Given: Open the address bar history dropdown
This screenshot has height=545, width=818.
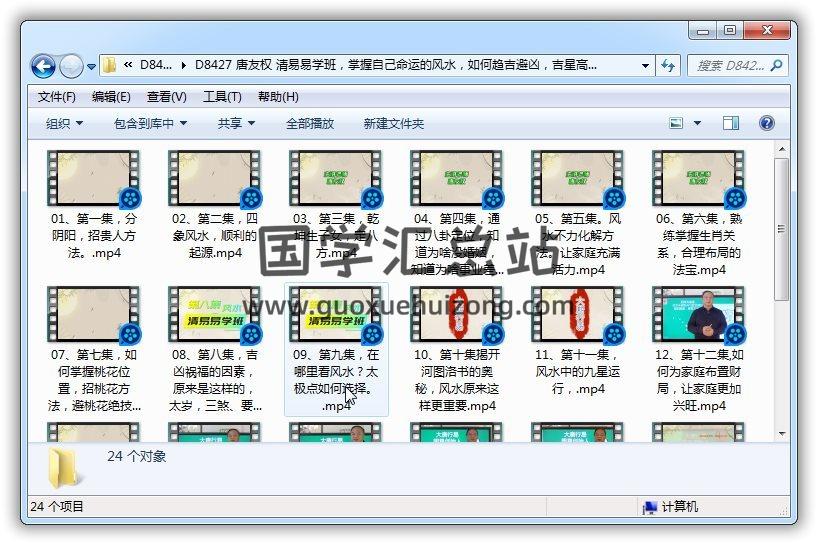Looking at the screenshot, I should (x=645, y=65).
